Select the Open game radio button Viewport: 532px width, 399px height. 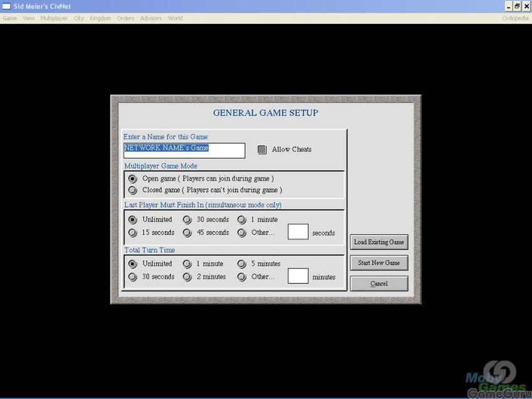pyautogui.click(x=133, y=179)
